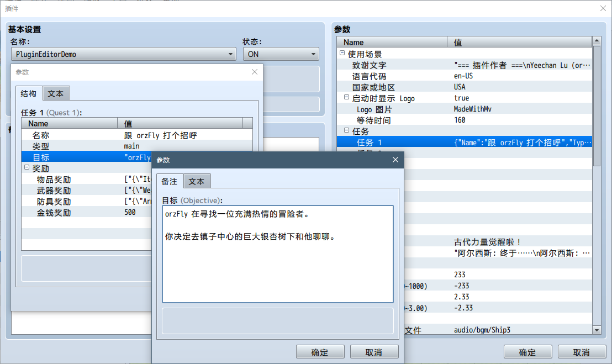
Task: Click the 值 column header in the main parameter list
Action: (520, 42)
